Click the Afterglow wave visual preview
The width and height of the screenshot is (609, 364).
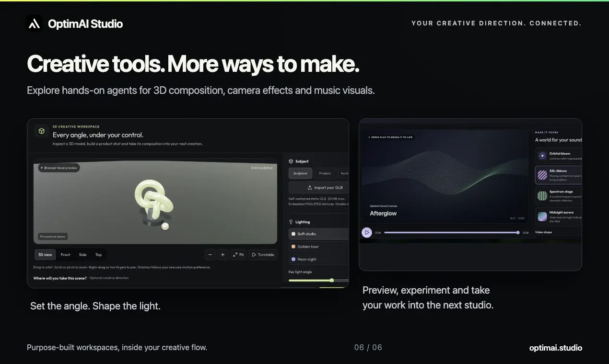pos(445,176)
